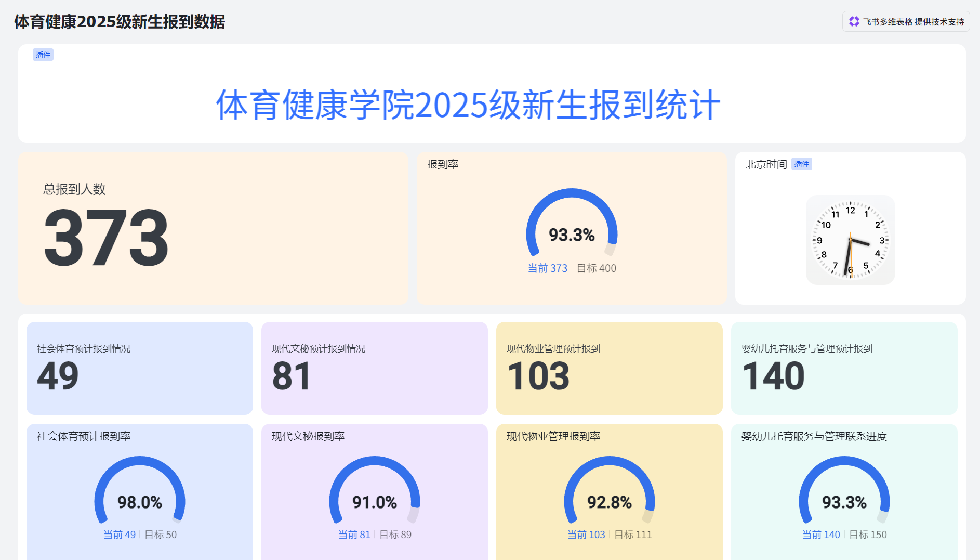Select the 现代物业管理预计报到 card showing 103
The image size is (980, 560).
pos(609,368)
